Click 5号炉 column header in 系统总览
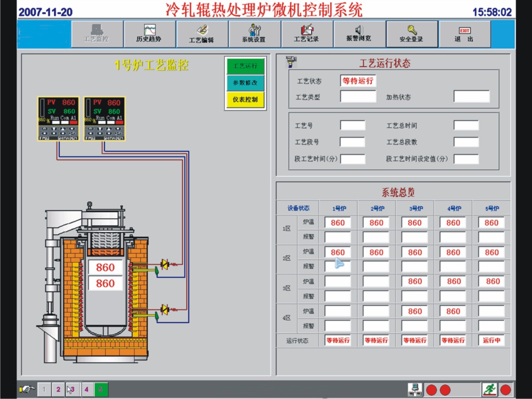The height and width of the screenshot is (399, 532). point(492,209)
